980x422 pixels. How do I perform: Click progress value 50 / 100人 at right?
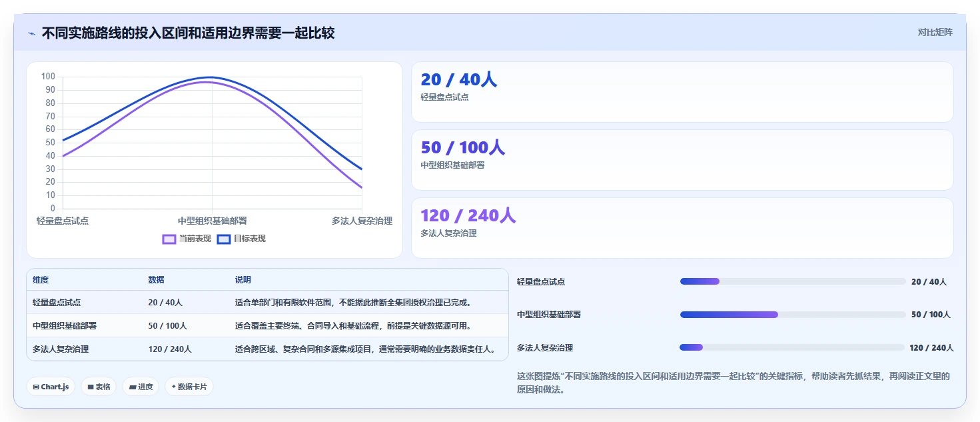click(x=931, y=315)
